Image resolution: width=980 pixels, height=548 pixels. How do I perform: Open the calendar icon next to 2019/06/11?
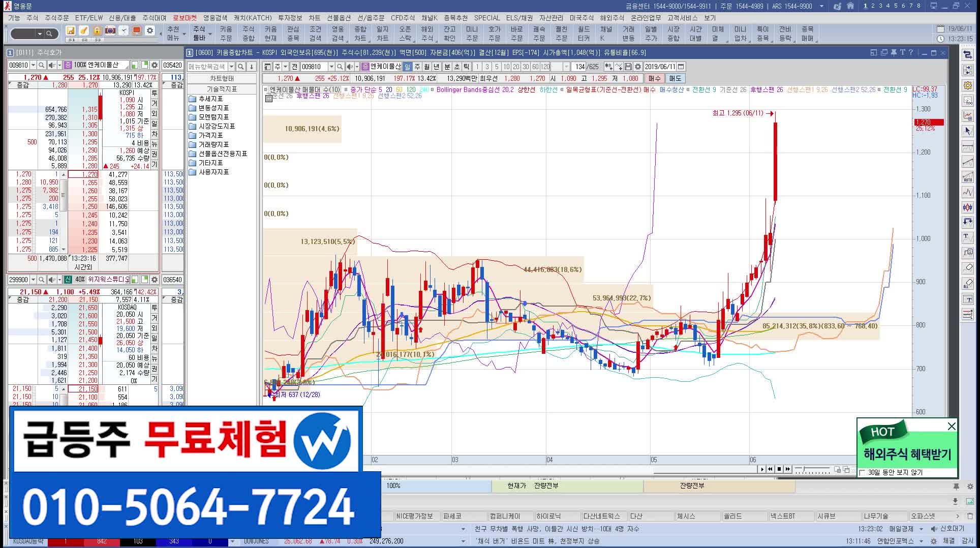point(681,67)
